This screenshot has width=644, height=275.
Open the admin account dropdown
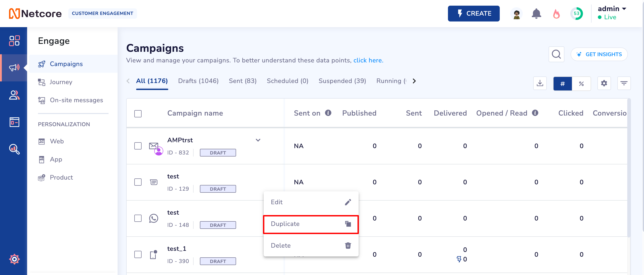click(x=612, y=9)
